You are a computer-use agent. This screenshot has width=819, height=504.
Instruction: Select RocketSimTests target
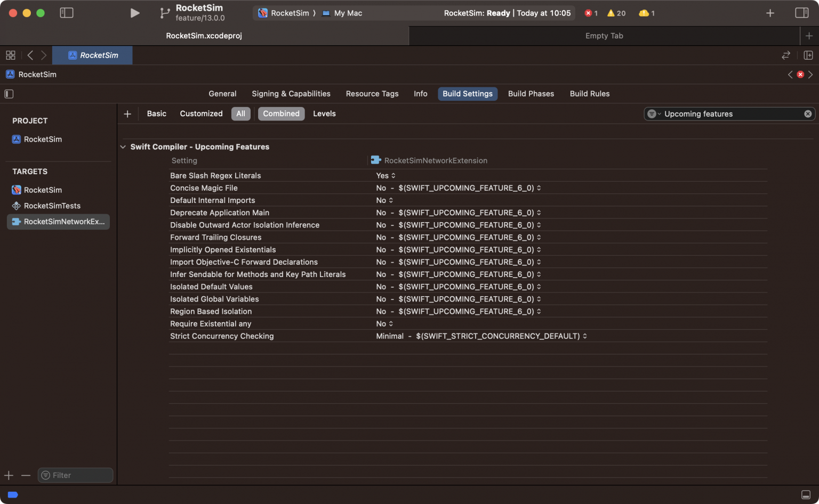(52, 206)
